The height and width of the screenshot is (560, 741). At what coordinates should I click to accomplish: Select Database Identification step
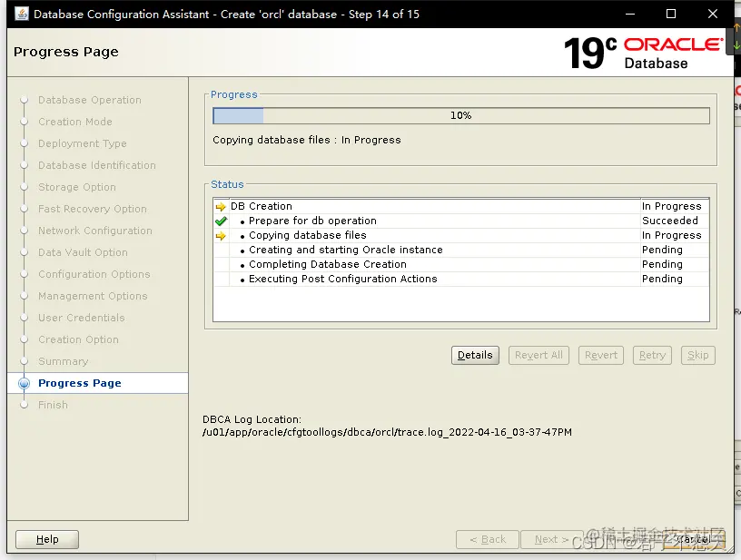tap(97, 165)
